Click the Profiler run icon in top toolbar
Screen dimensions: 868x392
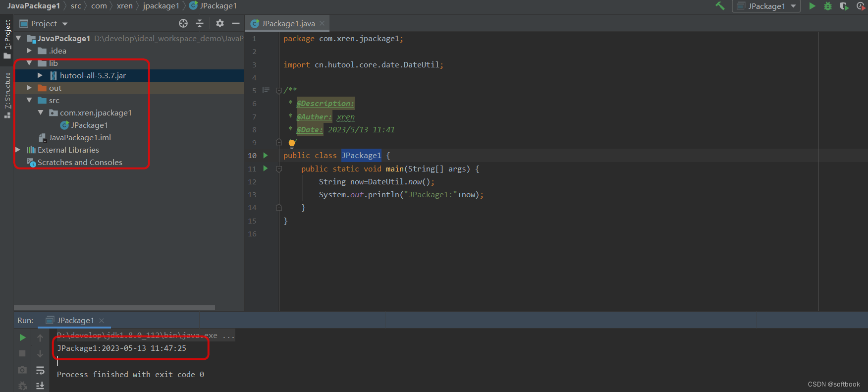tap(861, 6)
